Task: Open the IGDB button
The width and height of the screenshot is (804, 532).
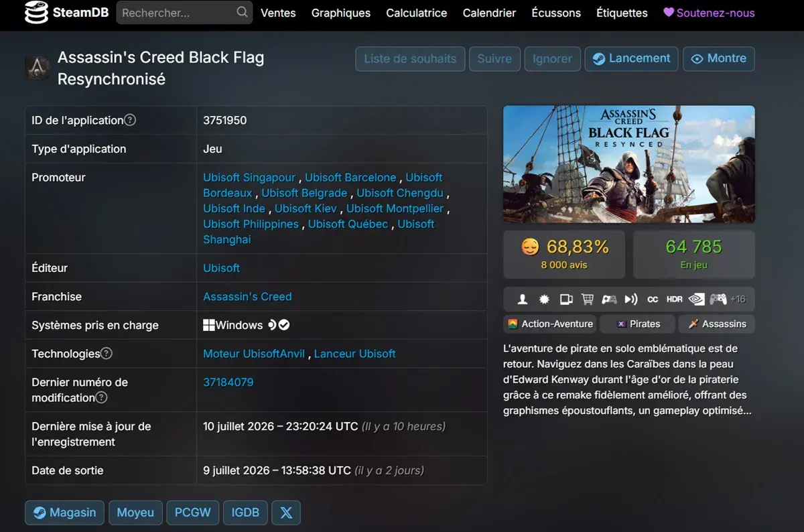Action: [245, 513]
